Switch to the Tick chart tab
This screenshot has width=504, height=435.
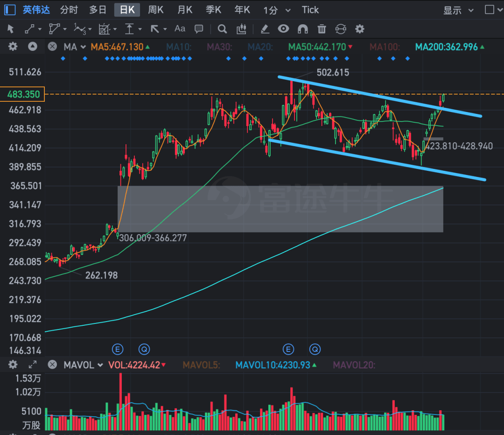click(310, 10)
